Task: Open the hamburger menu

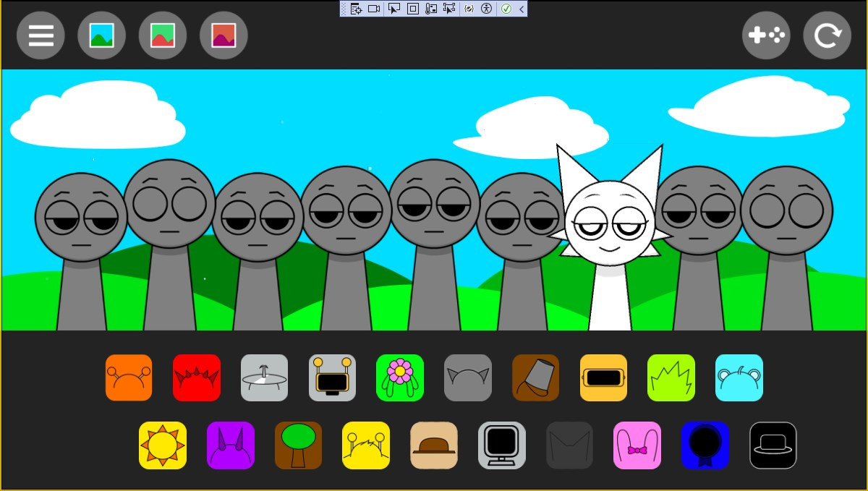Action: click(x=41, y=35)
